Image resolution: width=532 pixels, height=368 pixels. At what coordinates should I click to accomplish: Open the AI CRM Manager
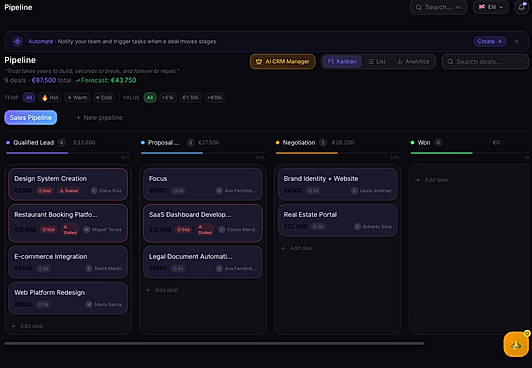coord(283,61)
